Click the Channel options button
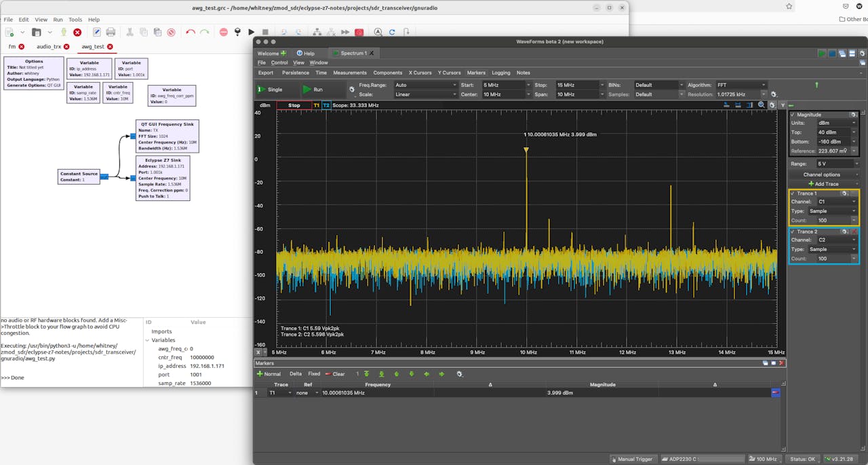868x465 pixels. tap(824, 174)
